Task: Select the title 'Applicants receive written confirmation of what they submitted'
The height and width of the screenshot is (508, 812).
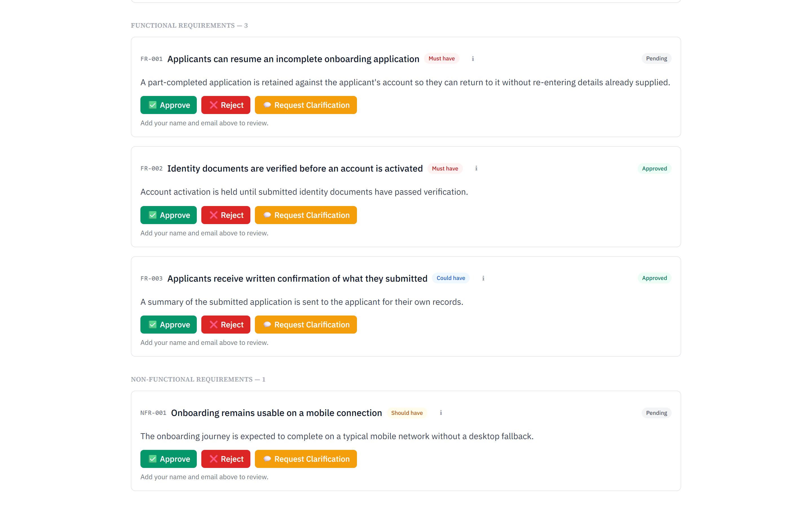Action: (x=297, y=278)
